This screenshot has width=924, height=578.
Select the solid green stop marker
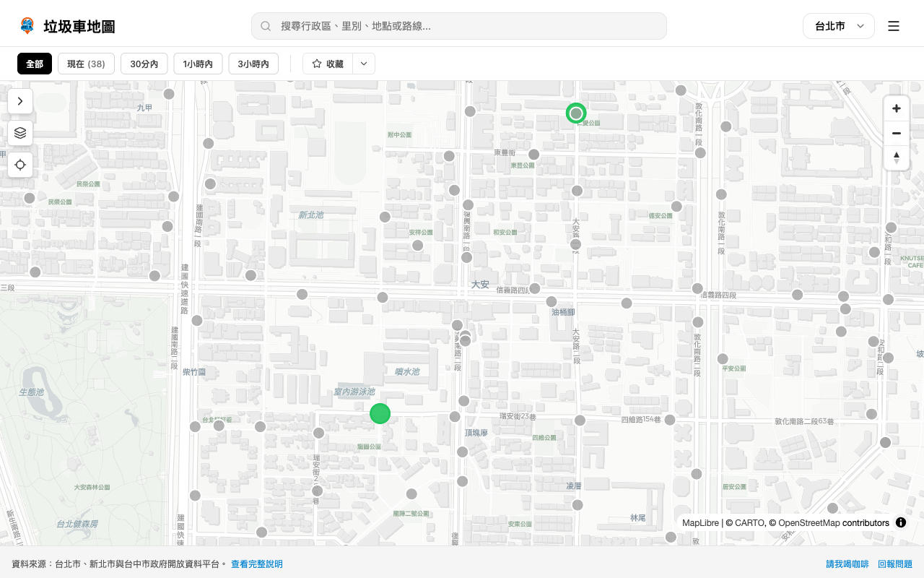pos(380,413)
